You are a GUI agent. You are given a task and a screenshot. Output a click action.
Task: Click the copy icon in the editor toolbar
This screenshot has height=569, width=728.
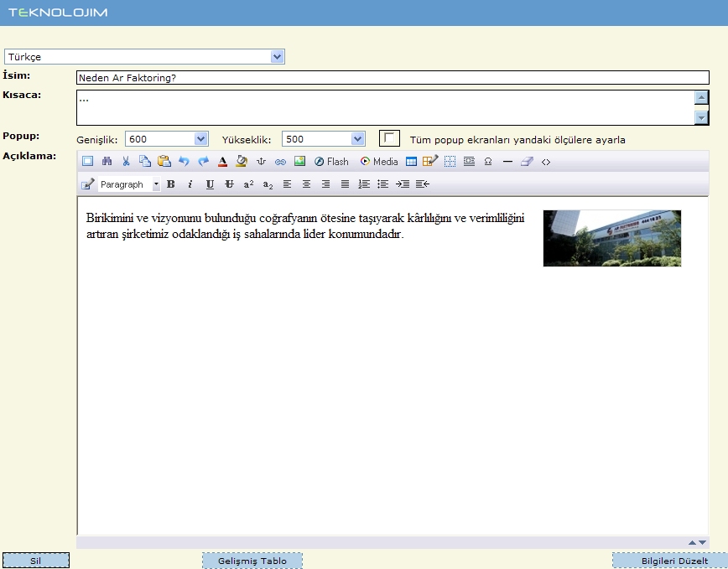click(145, 162)
